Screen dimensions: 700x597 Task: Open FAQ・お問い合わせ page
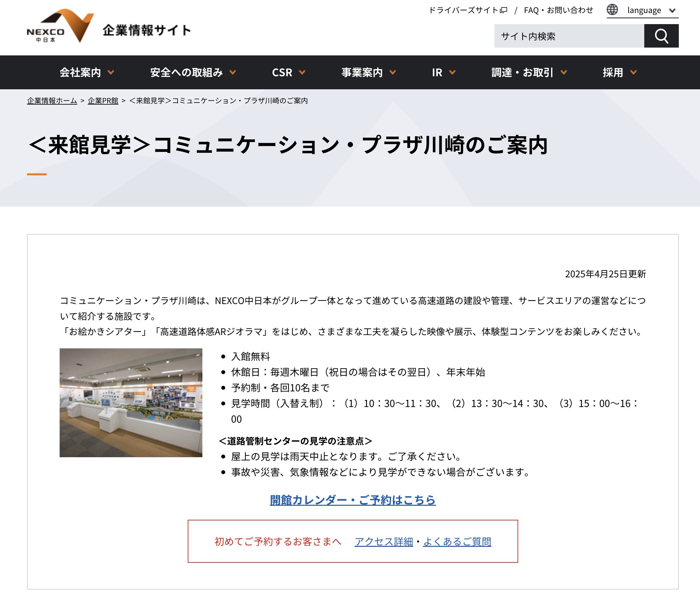pos(558,10)
